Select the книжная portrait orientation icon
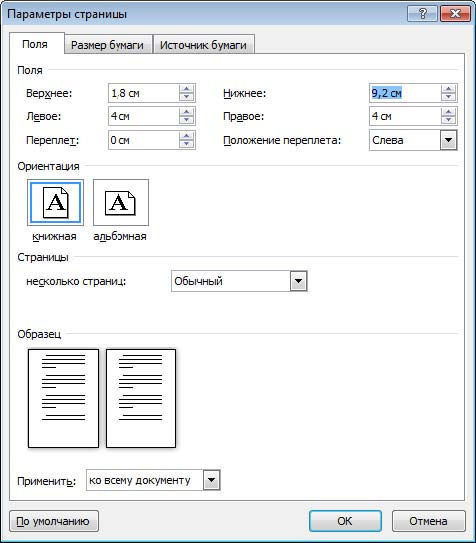This screenshot has height=543, width=476. (55, 203)
